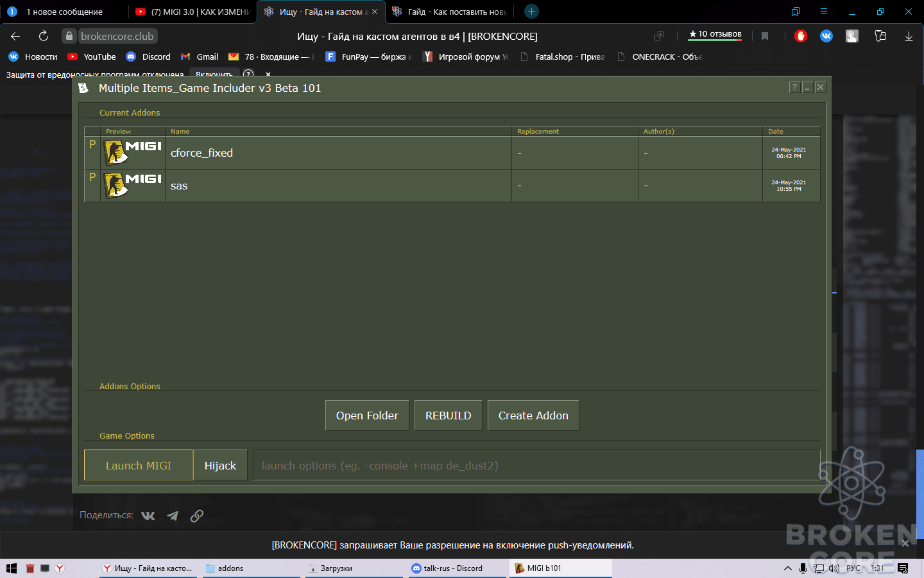Click the Create Addon button
Viewport: 924px width, 578px height.
533,416
